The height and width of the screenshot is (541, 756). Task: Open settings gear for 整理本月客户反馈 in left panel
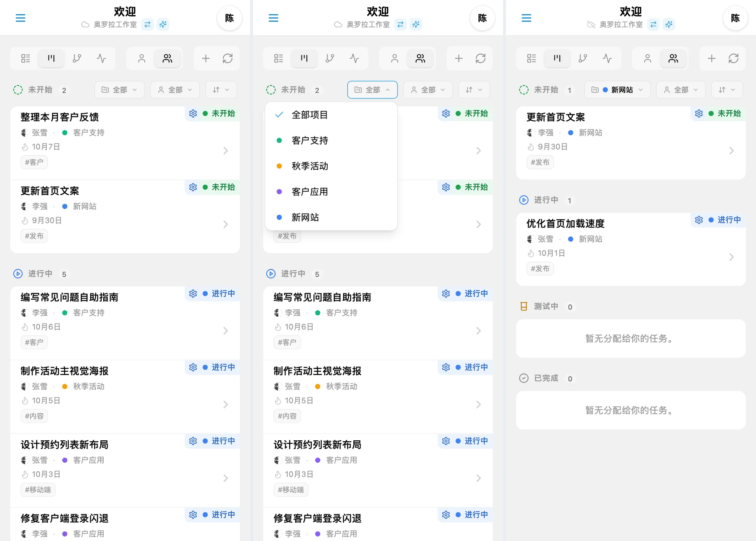193,114
